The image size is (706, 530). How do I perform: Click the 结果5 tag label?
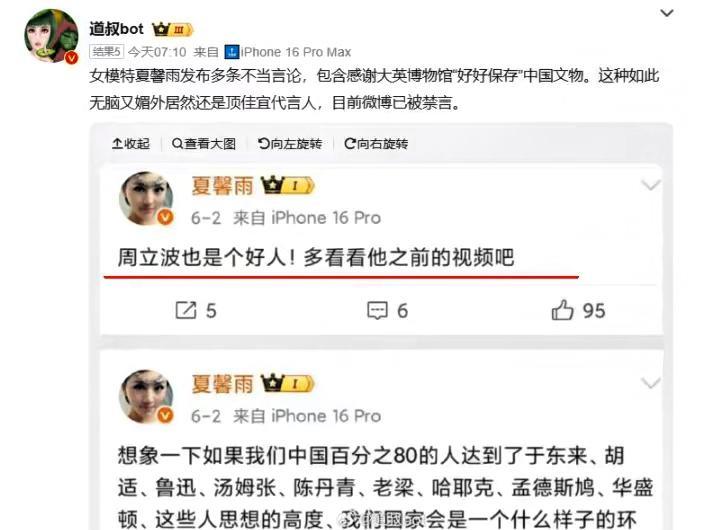(x=106, y=52)
